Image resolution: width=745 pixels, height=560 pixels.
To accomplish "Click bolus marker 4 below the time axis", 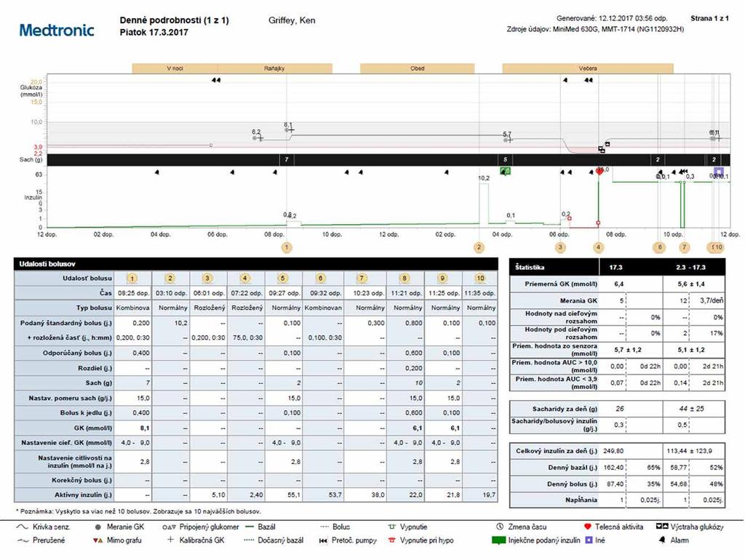I will pyautogui.click(x=598, y=247).
